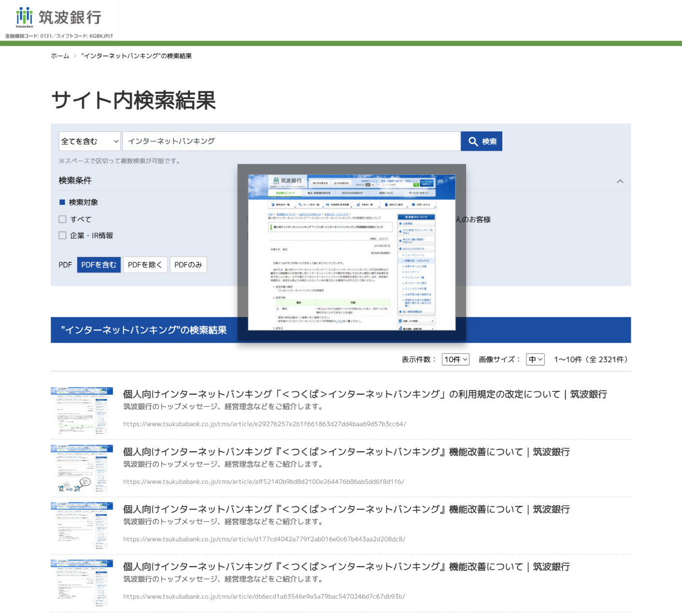This screenshot has width=682, height=616.
Task: Click thumbnail of the db6ecd1a result
Action: point(82,583)
